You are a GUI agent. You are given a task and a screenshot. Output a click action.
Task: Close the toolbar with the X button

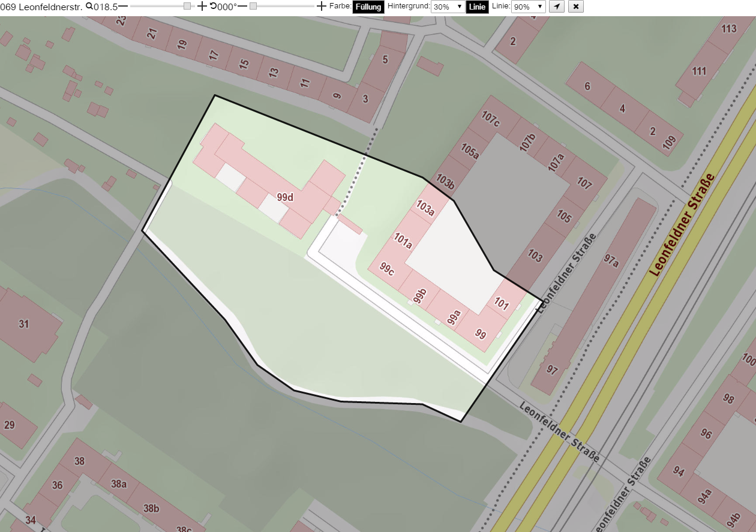click(x=575, y=7)
